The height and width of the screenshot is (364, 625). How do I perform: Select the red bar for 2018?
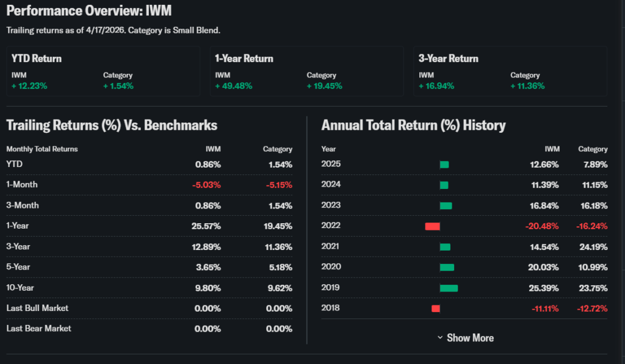coord(436,309)
